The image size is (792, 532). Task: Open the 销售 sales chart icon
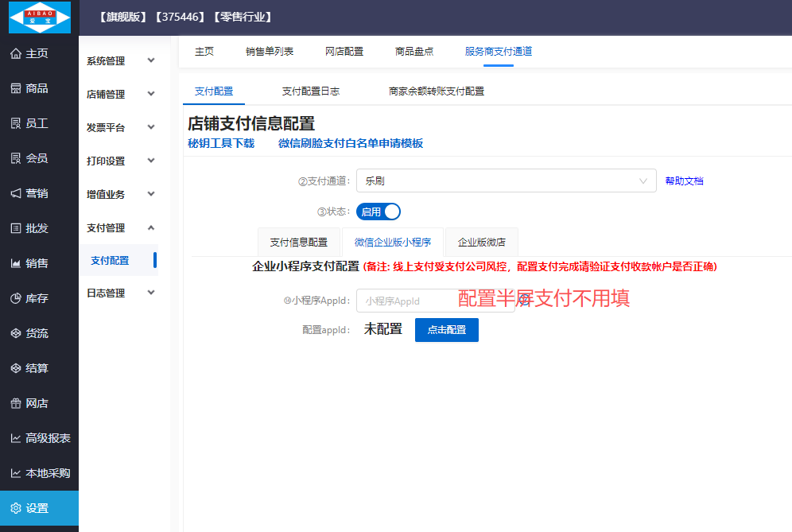pos(16,263)
